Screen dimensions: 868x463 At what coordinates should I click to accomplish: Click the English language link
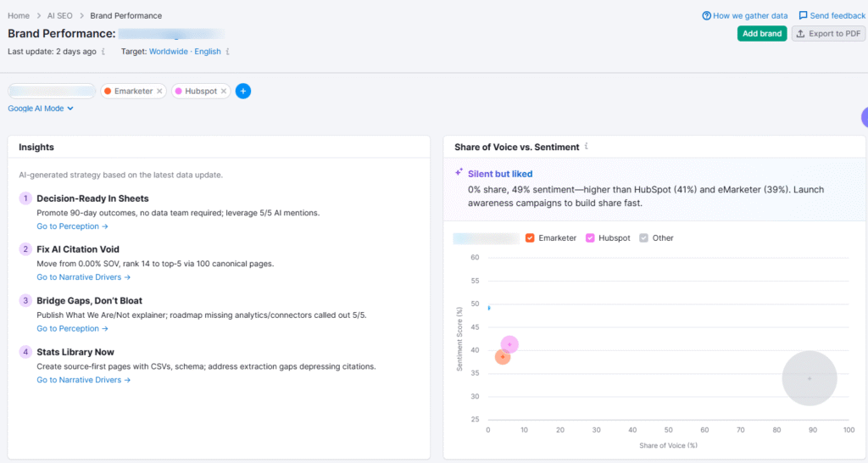pyautogui.click(x=208, y=52)
